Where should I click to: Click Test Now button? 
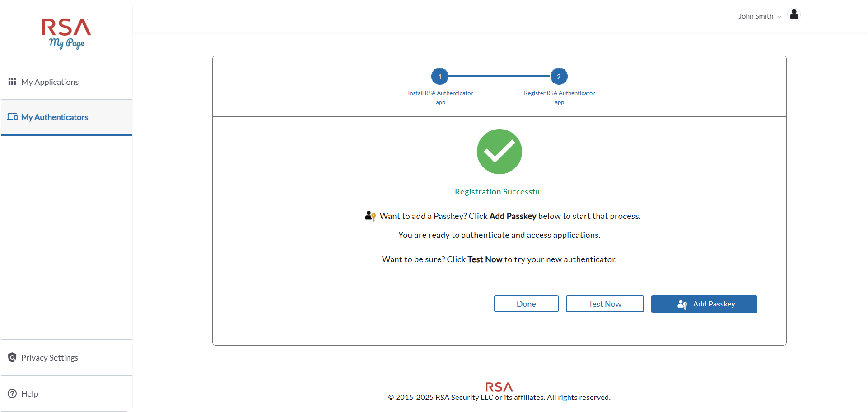(x=604, y=304)
